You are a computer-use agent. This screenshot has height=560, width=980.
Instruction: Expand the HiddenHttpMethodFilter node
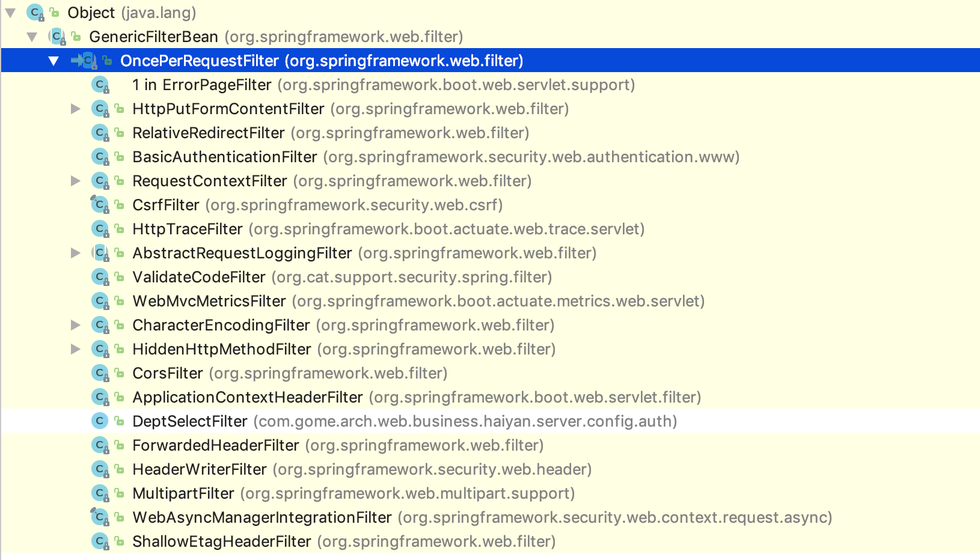coord(75,348)
